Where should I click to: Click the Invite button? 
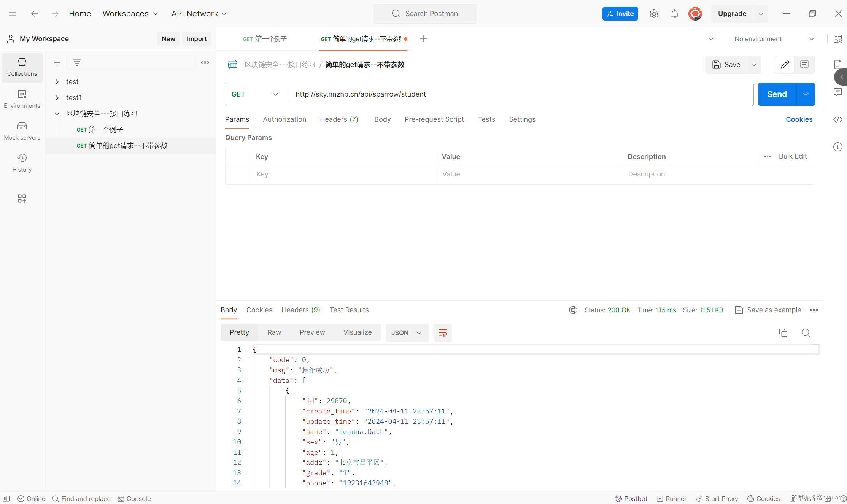[x=620, y=14]
